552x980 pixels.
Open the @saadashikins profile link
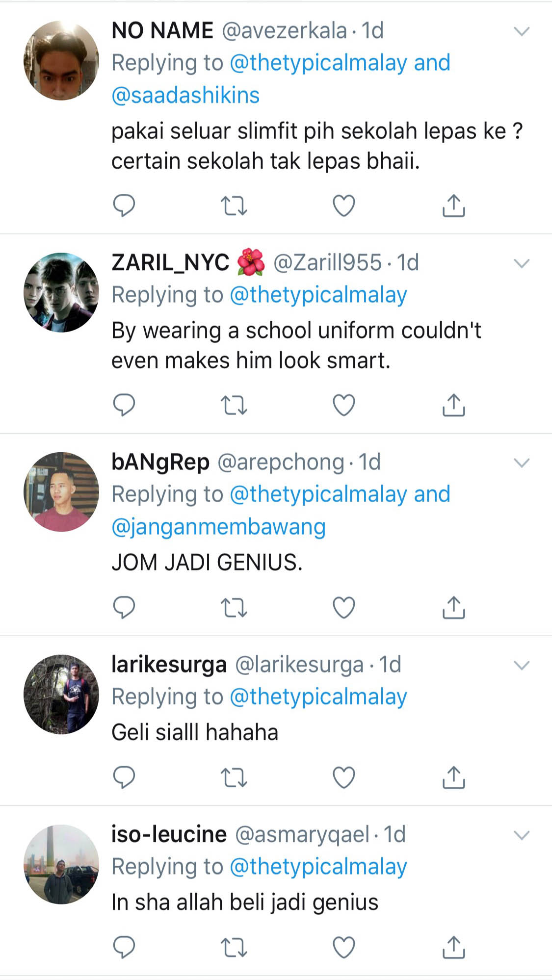tap(185, 95)
